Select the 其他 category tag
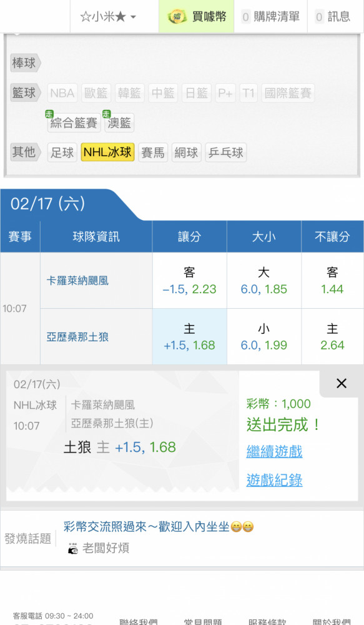The width and height of the screenshot is (364, 625). click(x=26, y=152)
